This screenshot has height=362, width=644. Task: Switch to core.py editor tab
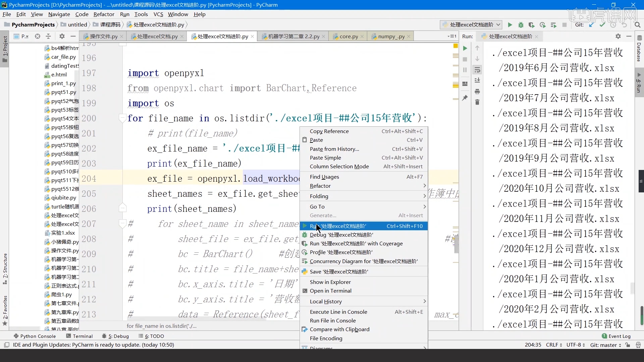click(348, 36)
